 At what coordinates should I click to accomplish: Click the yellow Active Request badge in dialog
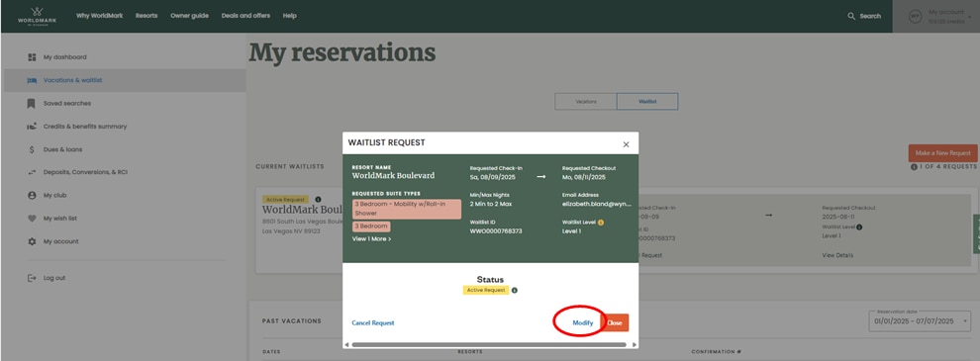click(x=486, y=291)
